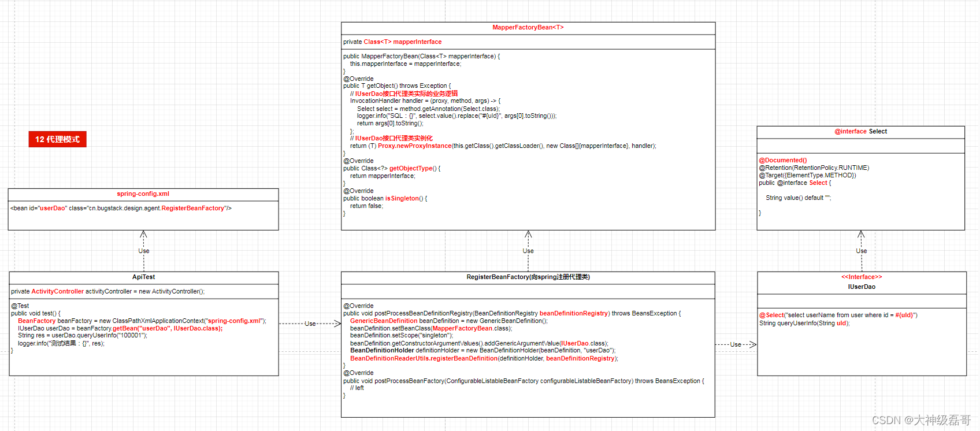Select the 'RegisterBeanFactory(向spring注册代理类)' title
980x431 pixels.
(528, 277)
